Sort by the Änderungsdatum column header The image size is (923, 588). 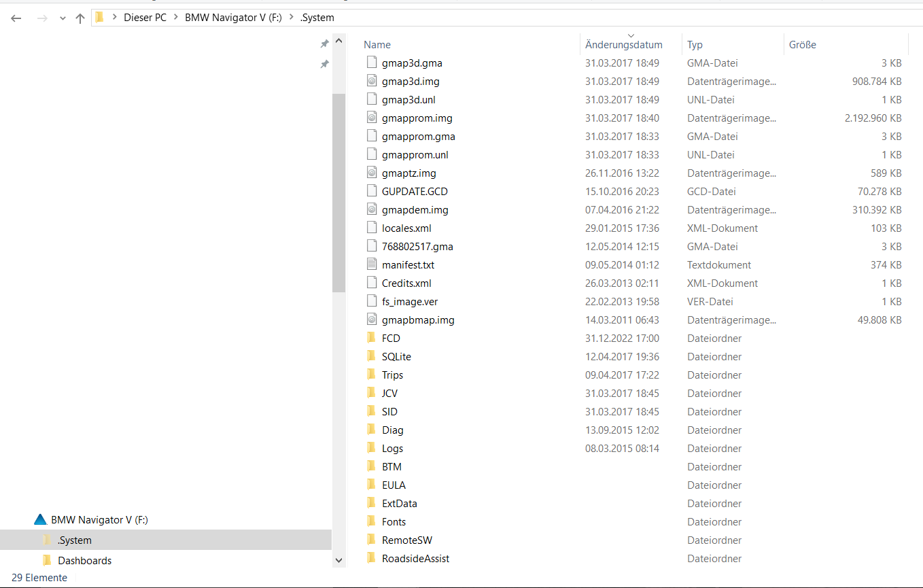click(623, 45)
